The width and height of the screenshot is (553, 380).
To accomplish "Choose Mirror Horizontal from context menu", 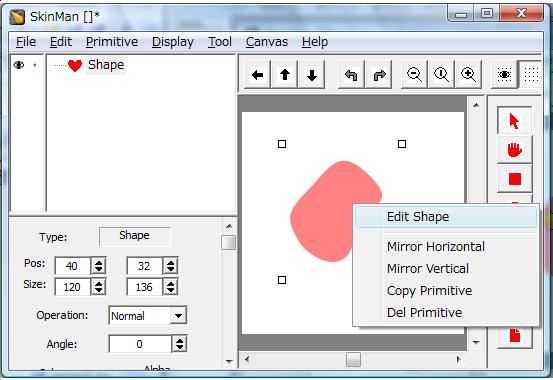I will [436, 246].
